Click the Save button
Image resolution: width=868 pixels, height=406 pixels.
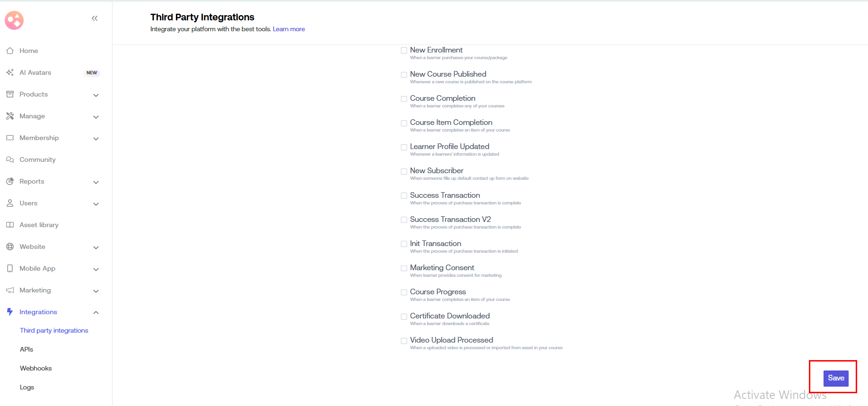(x=836, y=378)
